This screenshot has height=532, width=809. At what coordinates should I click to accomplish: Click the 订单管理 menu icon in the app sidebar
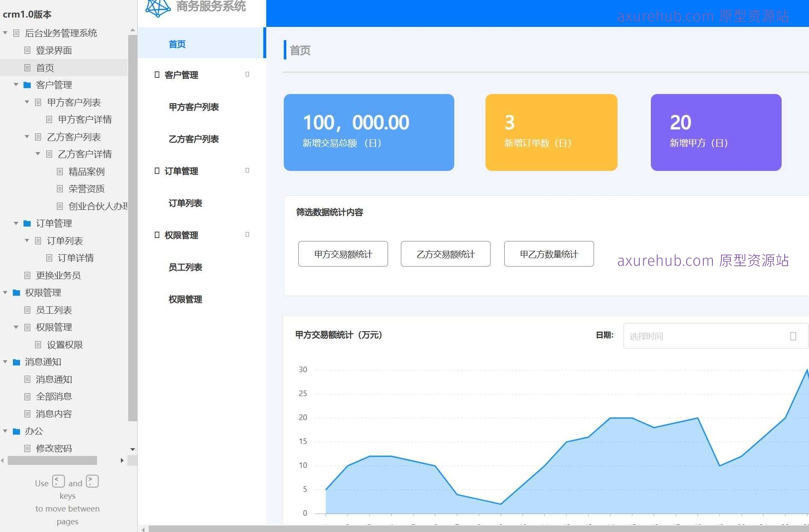pos(157,171)
